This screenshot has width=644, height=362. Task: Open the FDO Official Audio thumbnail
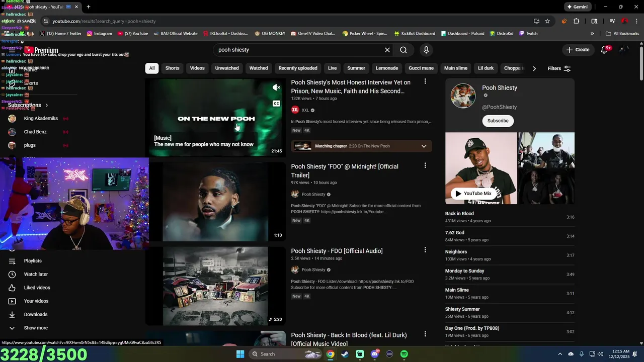coord(215,286)
